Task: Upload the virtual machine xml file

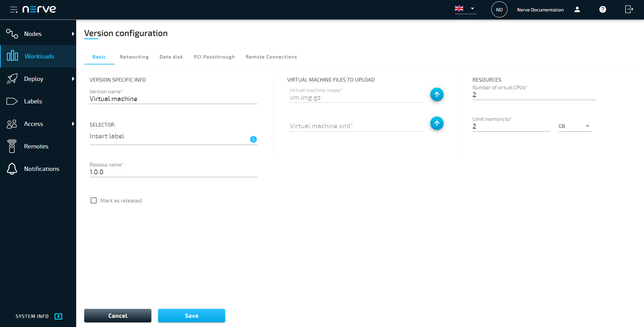Action: [437, 123]
